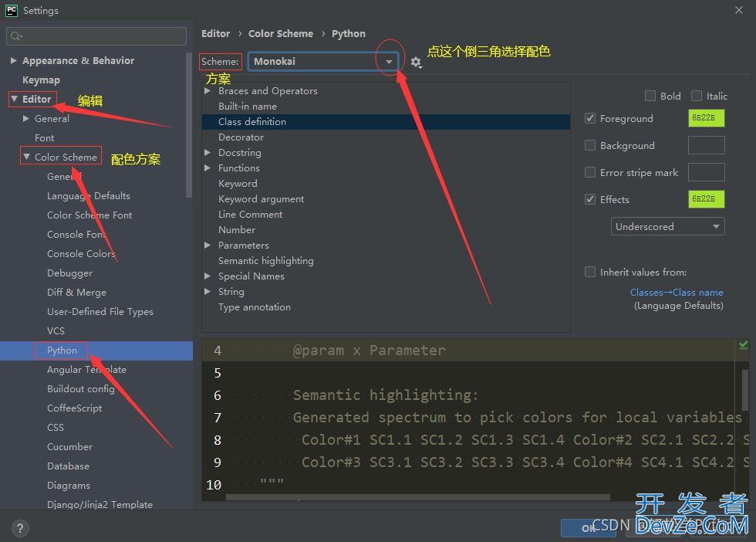This screenshot has width=756, height=542.
Task: Follow the Classes→Class name link
Action: click(x=677, y=293)
